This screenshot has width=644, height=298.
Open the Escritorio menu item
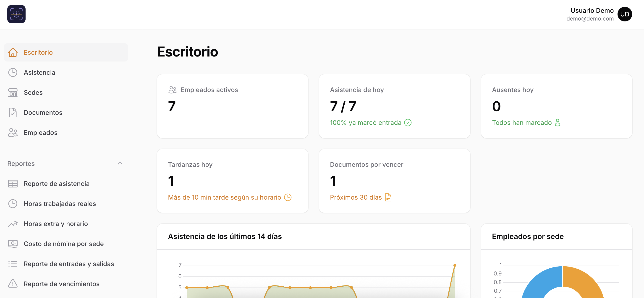66,52
